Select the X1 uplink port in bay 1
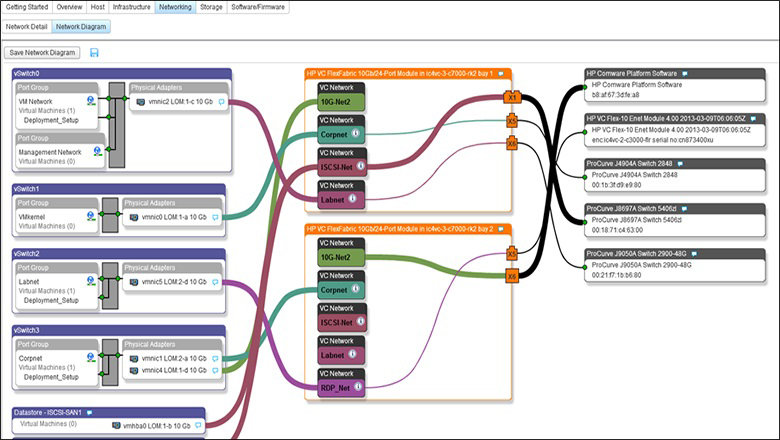Image resolution: width=780 pixels, height=440 pixels. [511, 98]
